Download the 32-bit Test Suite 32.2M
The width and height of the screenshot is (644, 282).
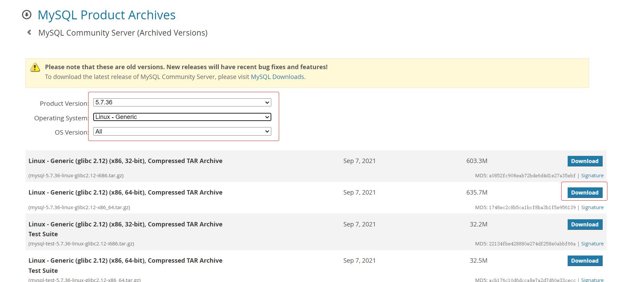coord(585,224)
